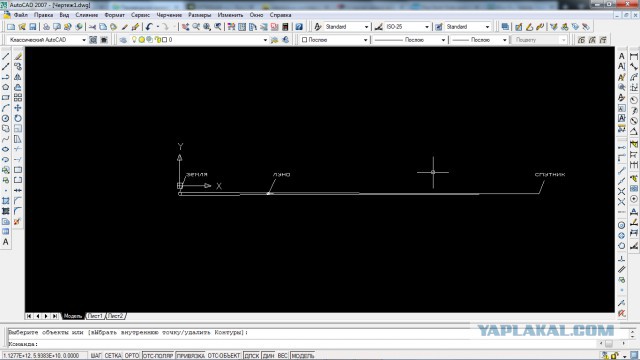The image size is (640, 360).
Task: Toggle ДПСК dynamic UCS
Action: click(x=251, y=356)
